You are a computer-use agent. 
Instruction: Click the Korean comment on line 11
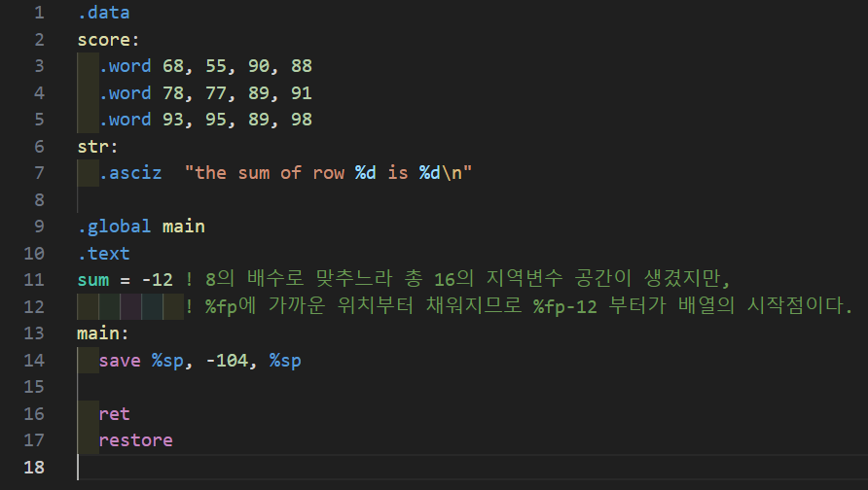coord(457,279)
